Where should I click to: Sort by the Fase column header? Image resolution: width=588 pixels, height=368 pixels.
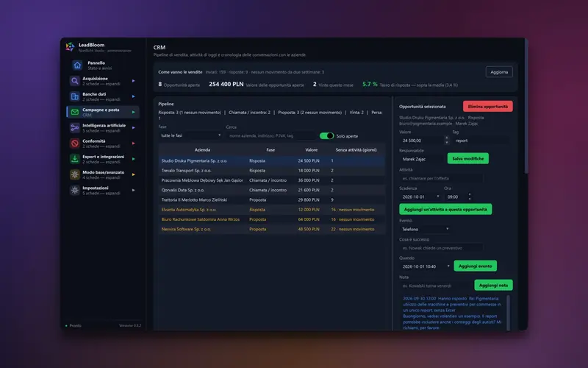pos(270,150)
